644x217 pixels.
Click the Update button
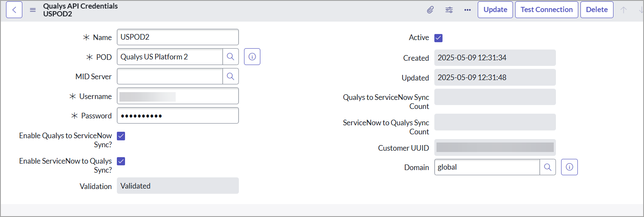pos(495,9)
